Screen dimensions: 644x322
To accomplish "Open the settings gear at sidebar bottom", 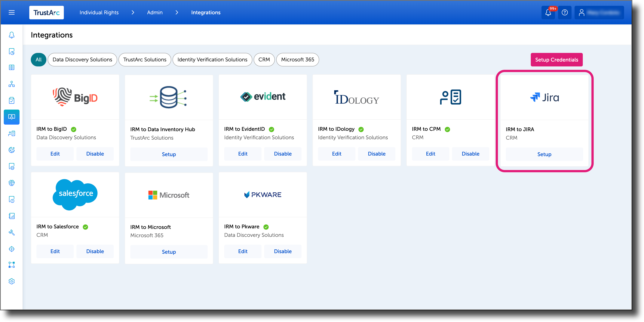I will pyautogui.click(x=11, y=281).
